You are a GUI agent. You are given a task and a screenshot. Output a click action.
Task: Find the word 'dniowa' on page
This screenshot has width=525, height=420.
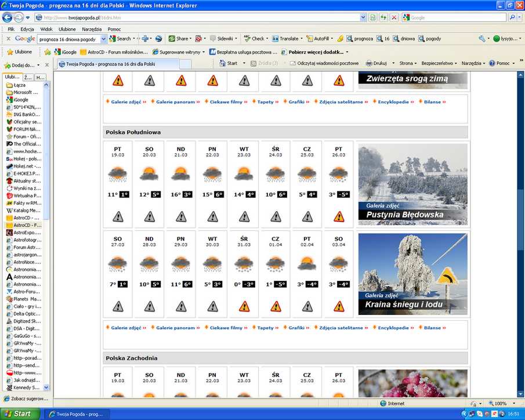(x=404, y=39)
